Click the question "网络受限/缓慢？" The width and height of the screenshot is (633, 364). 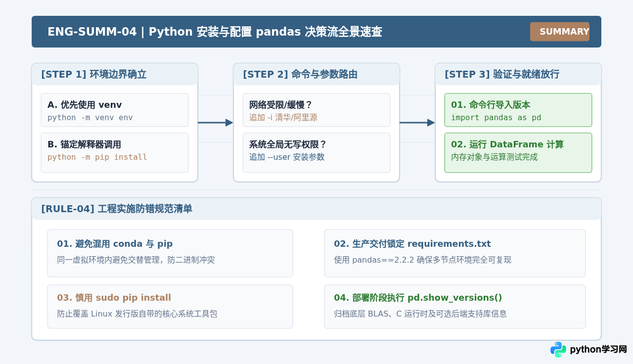click(281, 105)
